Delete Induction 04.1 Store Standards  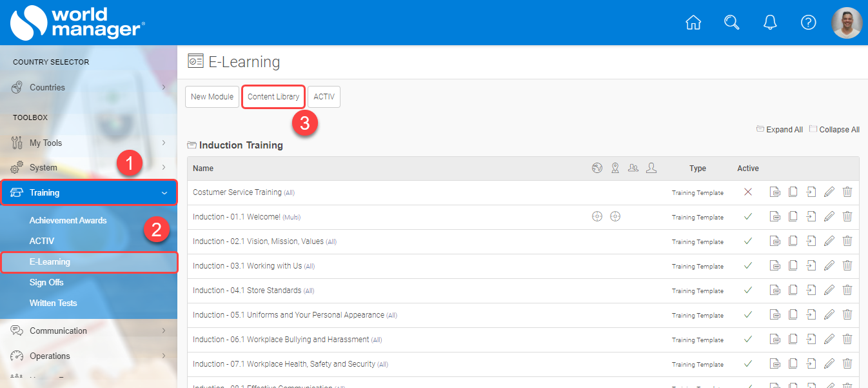(847, 290)
